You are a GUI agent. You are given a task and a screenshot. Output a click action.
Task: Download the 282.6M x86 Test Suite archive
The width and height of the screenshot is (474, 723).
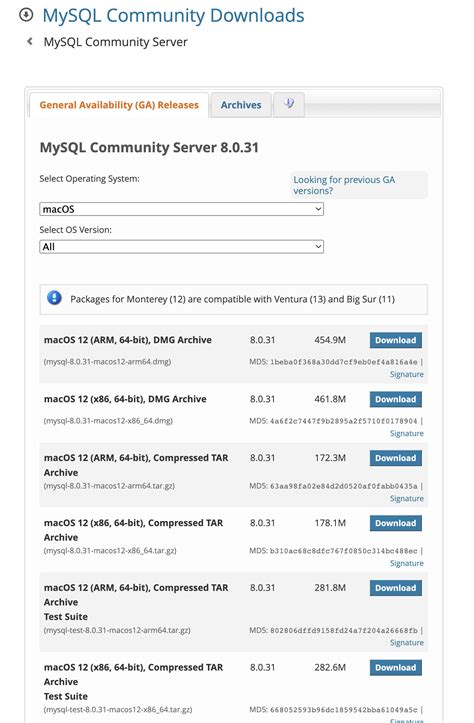(396, 668)
